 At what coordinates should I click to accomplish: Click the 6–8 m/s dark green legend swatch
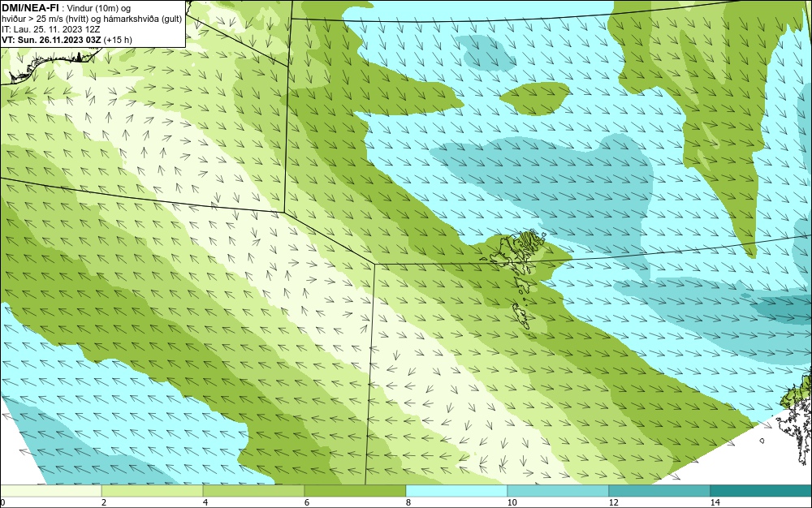(356, 491)
